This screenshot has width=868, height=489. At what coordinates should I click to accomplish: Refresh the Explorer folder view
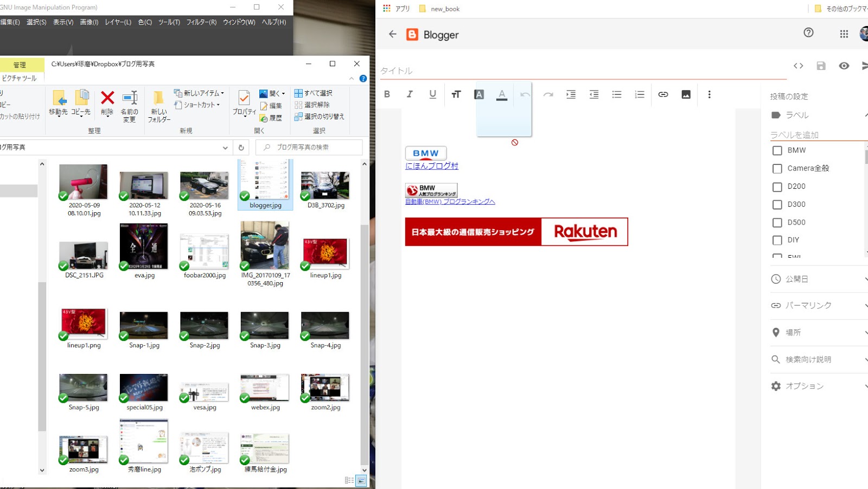241,147
